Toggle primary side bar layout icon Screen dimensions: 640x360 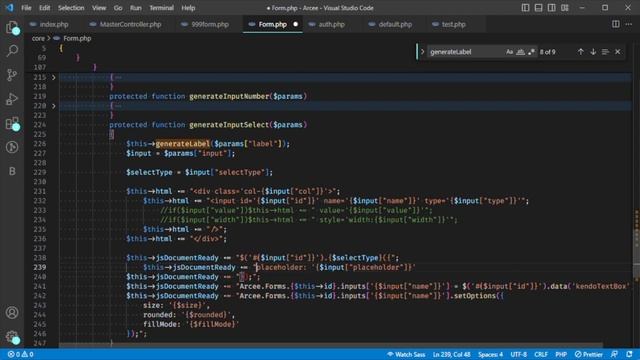pyautogui.click(x=525, y=8)
